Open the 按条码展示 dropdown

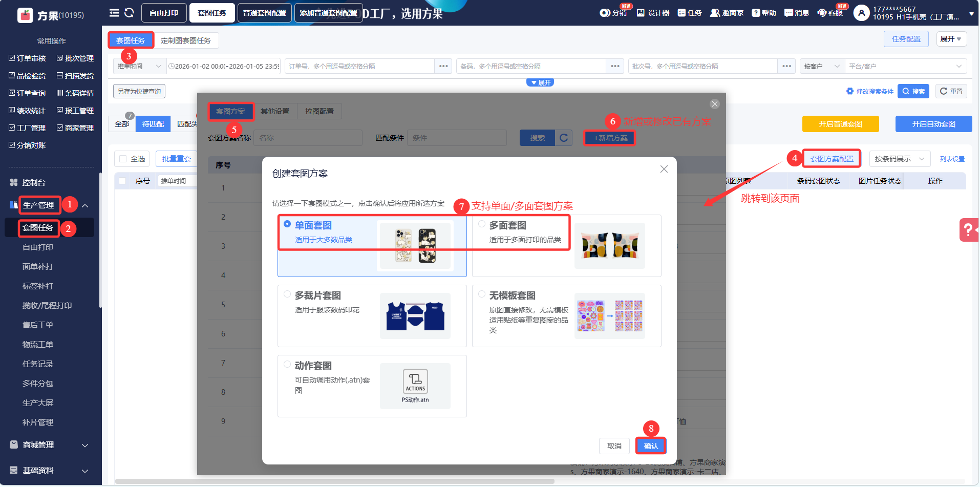pos(900,159)
